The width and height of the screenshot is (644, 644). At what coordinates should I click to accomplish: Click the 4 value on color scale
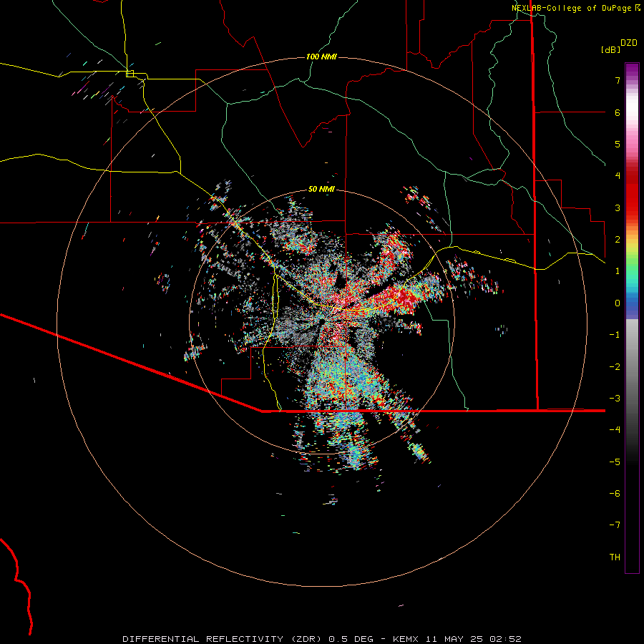pos(618,176)
